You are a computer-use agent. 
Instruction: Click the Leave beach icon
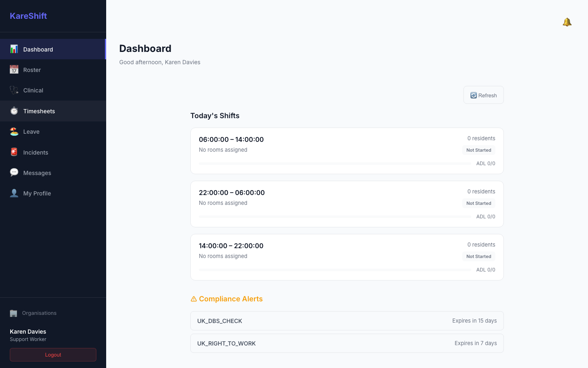pos(14,131)
